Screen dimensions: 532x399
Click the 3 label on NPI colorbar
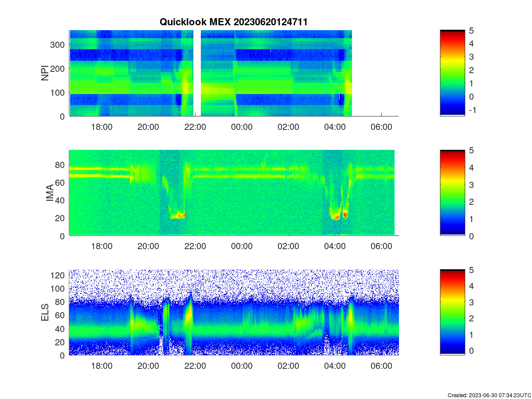pos(472,57)
